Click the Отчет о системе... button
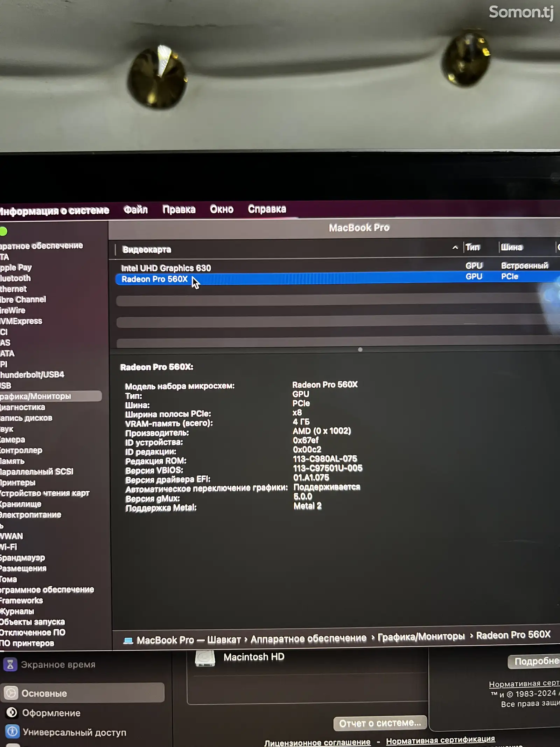 tap(380, 723)
